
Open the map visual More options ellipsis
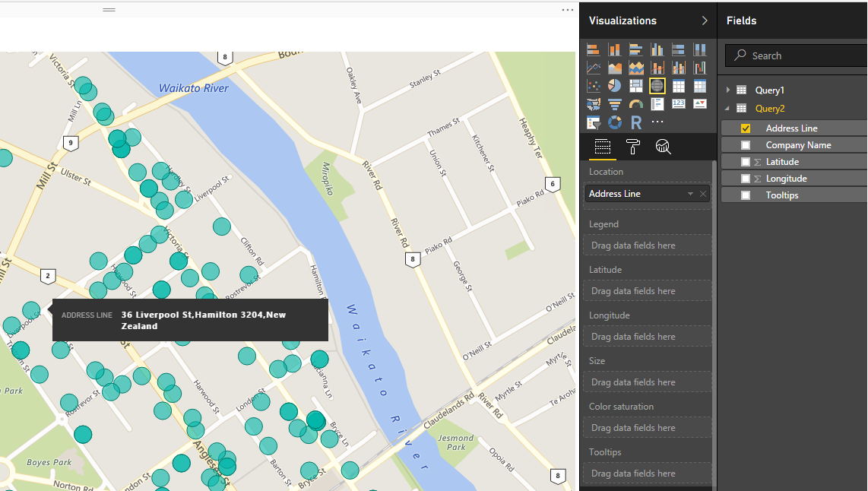pos(568,10)
